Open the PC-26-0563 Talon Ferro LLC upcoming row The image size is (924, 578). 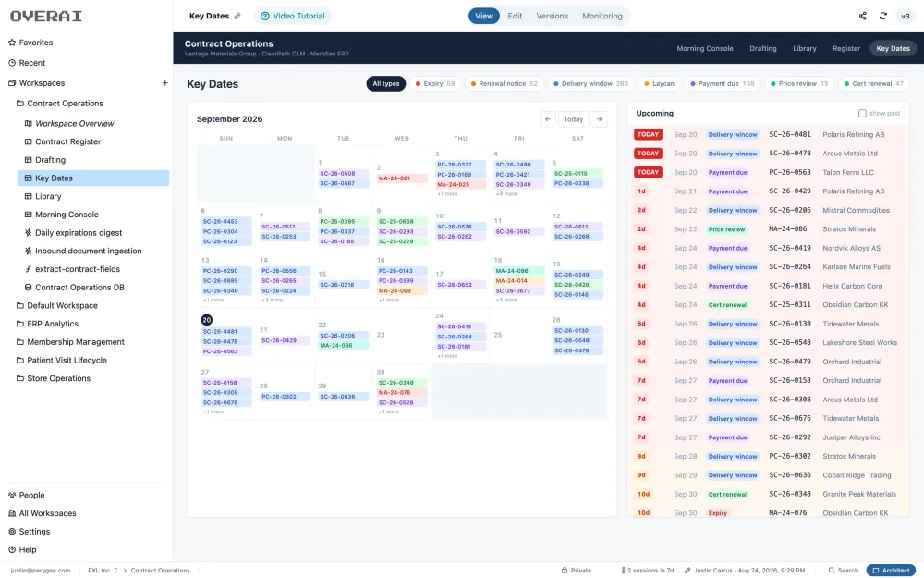(768, 172)
